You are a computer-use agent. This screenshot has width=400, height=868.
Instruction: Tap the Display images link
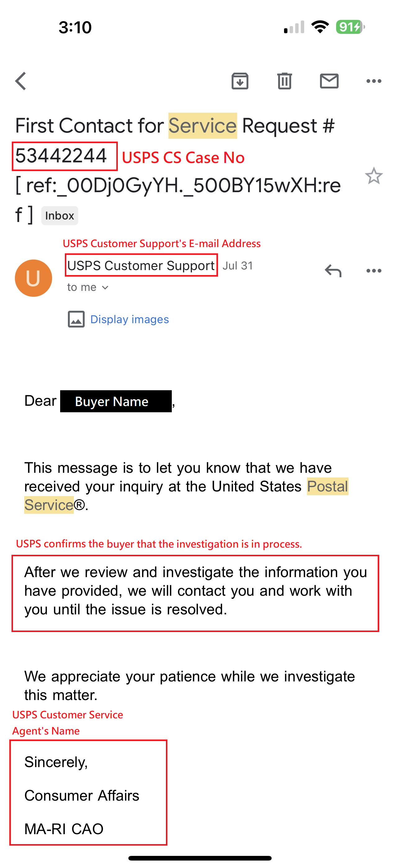pyautogui.click(x=130, y=319)
